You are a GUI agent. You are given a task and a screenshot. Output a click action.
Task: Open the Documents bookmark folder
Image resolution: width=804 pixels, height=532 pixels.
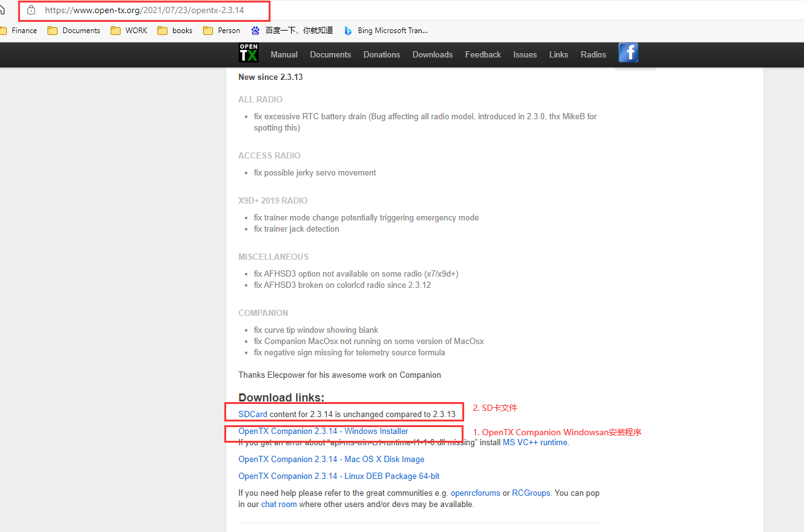click(74, 30)
